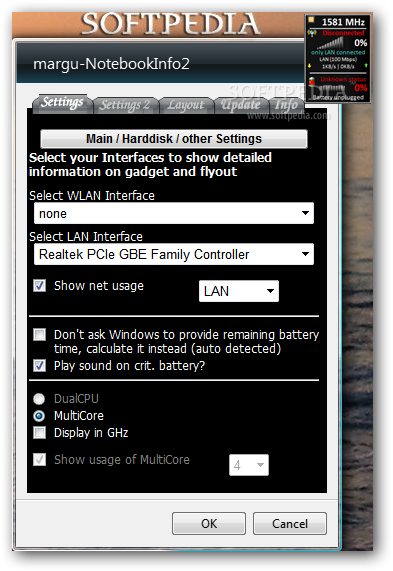Click the WLAN antenna icon in gadget
This screenshot has height=571, width=393.
(312, 34)
